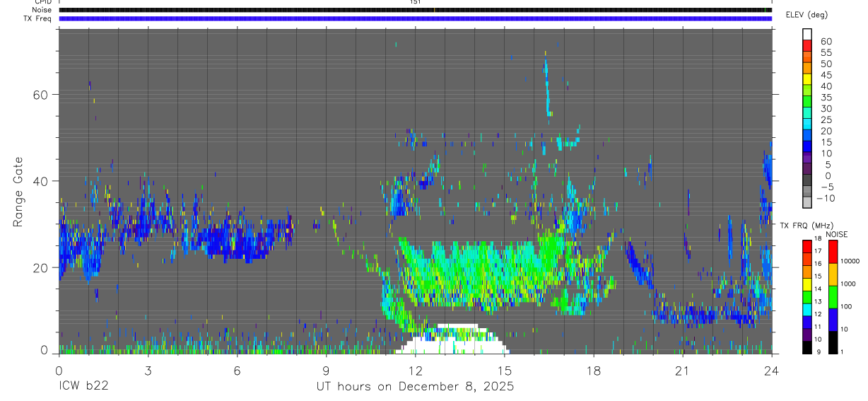The height and width of the screenshot is (401, 868).
Task: Click the 'ELEV (deg)' colorbar title
Action: click(807, 15)
